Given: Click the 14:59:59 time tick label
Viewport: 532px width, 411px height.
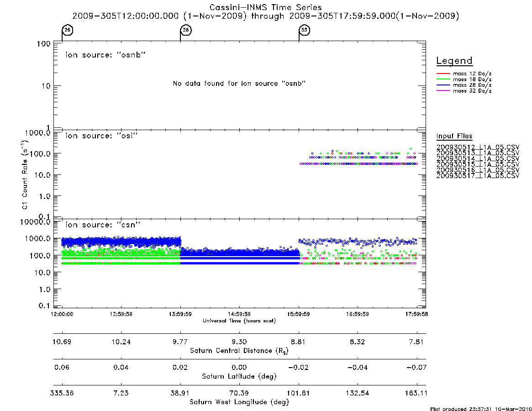Looking at the screenshot, I should (x=239, y=314).
